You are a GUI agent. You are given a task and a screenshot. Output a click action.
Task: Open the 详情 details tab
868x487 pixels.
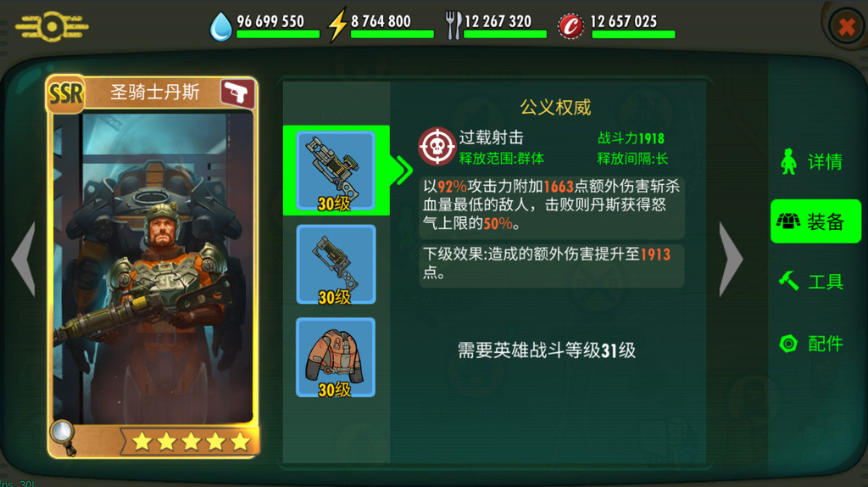tap(811, 162)
